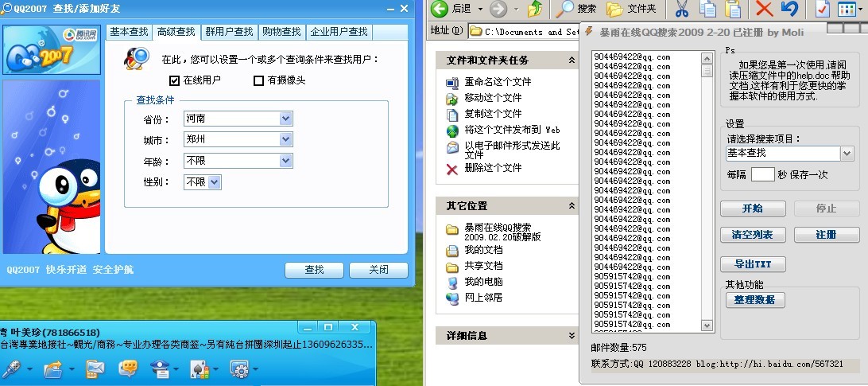Image resolution: width=868 pixels, height=386 pixels.
Task: Open 网上邻居 location link
Action: (x=483, y=298)
